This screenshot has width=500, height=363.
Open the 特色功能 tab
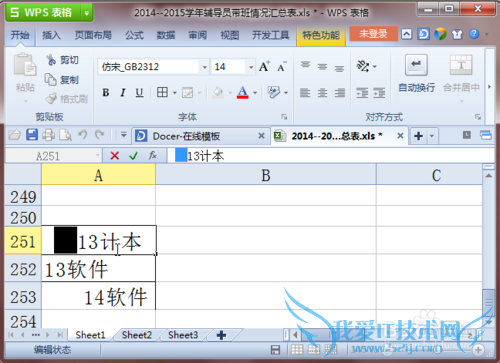coord(321,35)
